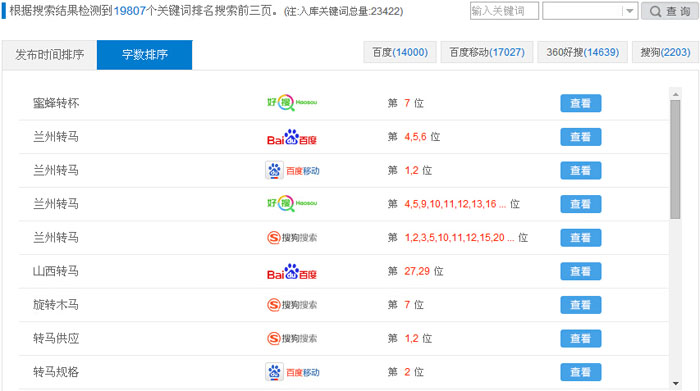The image size is (700, 391).
Task: Select the 字数排序 tab
Action: (x=145, y=55)
